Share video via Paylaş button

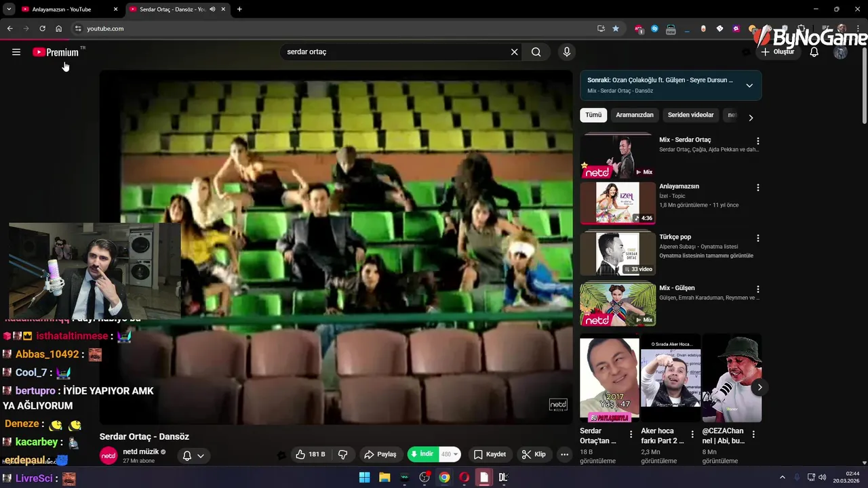[x=380, y=454]
